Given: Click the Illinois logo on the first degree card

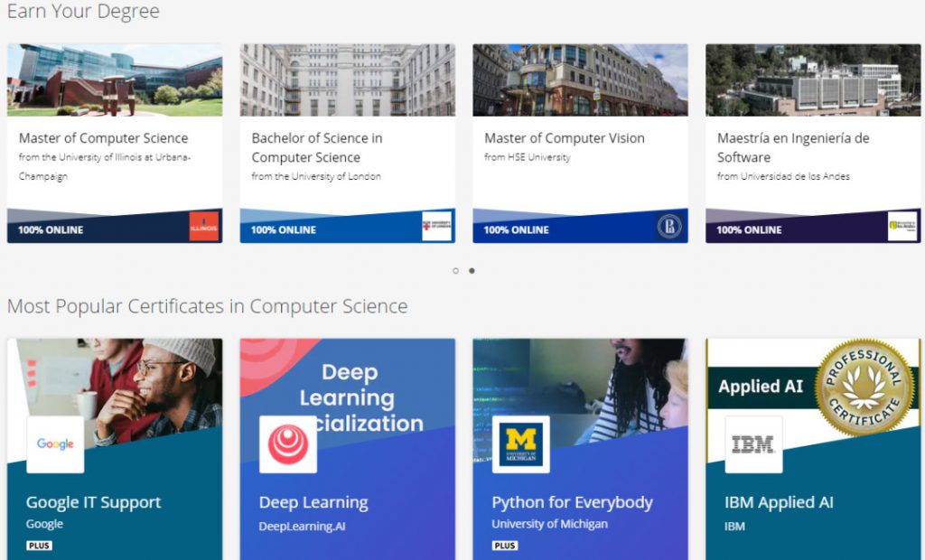Looking at the screenshot, I should pos(203,227).
